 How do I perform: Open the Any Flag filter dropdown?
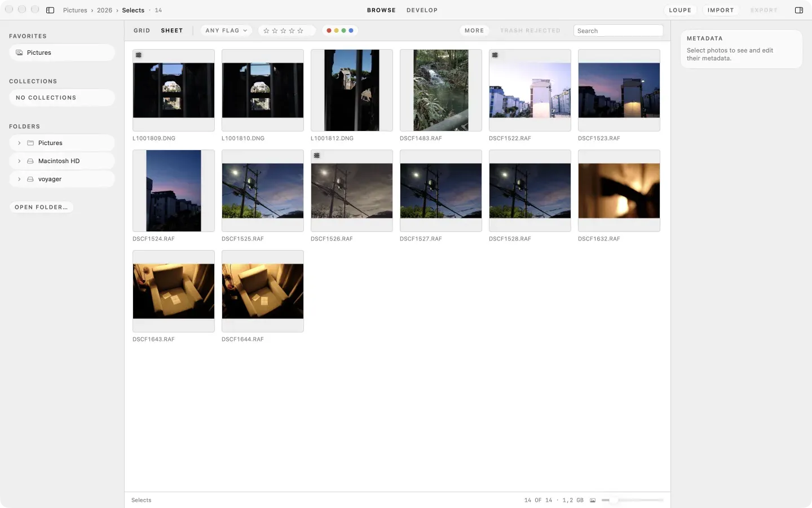click(226, 30)
